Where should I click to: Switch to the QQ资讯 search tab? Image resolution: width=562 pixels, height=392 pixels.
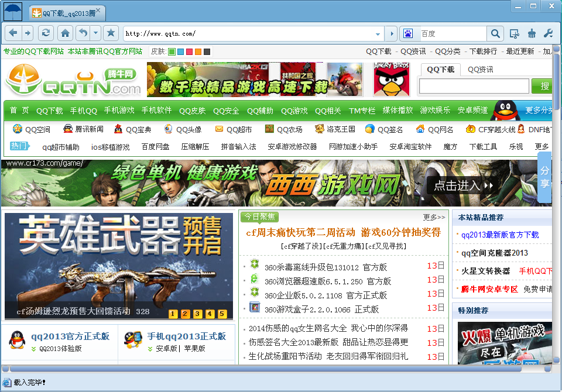(x=480, y=70)
